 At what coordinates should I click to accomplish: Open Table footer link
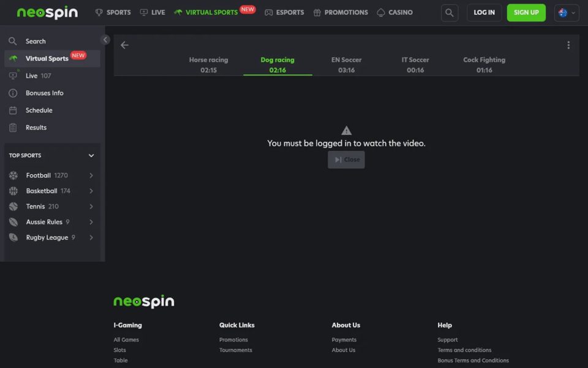coord(121,361)
